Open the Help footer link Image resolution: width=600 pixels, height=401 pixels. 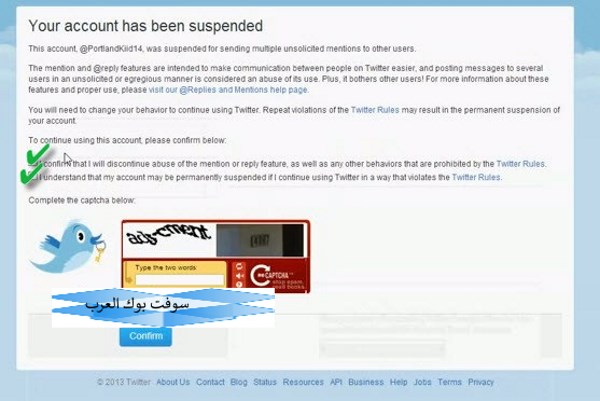click(398, 382)
